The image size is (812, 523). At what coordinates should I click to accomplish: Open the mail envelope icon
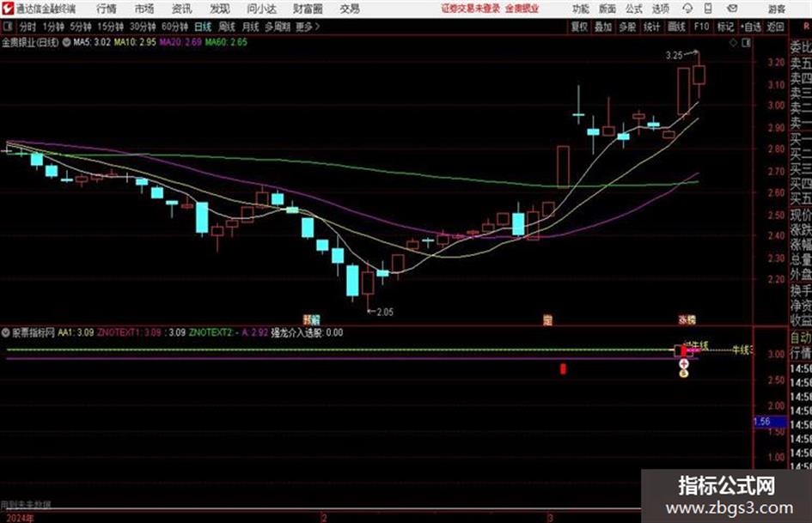point(732,9)
